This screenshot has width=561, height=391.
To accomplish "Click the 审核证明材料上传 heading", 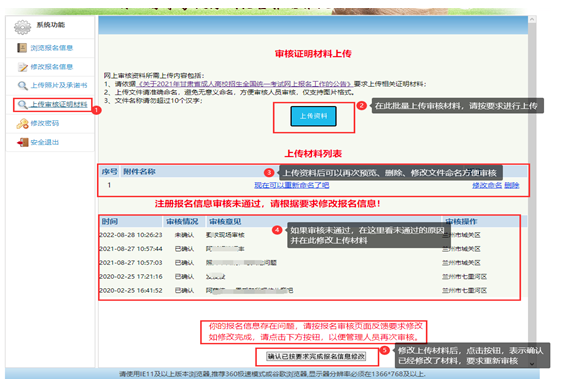I will pyautogui.click(x=313, y=54).
